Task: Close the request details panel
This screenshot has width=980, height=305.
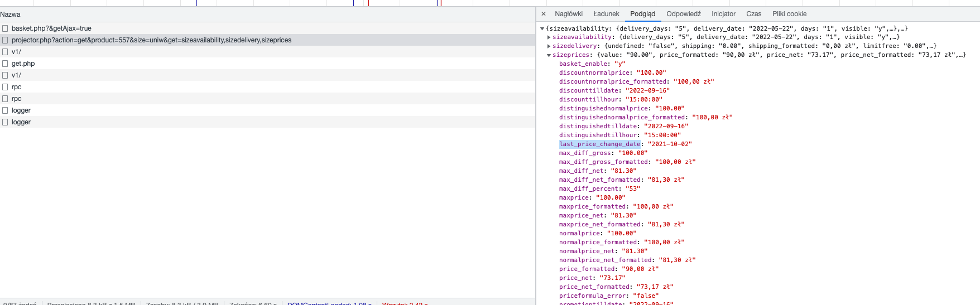Action: (x=544, y=14)
